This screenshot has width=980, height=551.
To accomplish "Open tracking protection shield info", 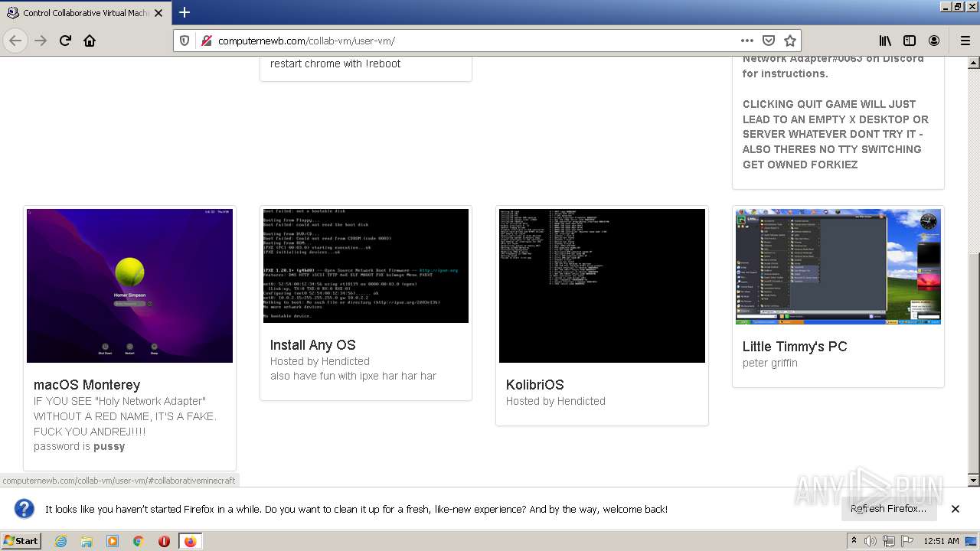I will 185,41.
